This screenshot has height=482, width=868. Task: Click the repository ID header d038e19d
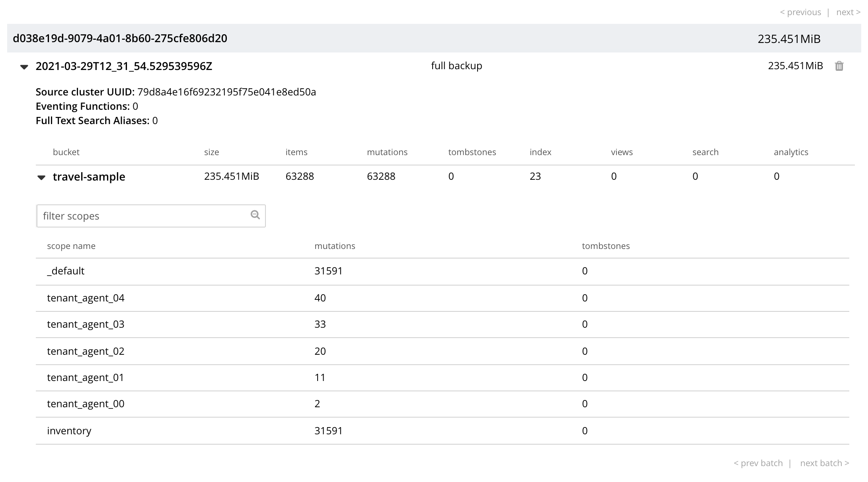point(120,39)
